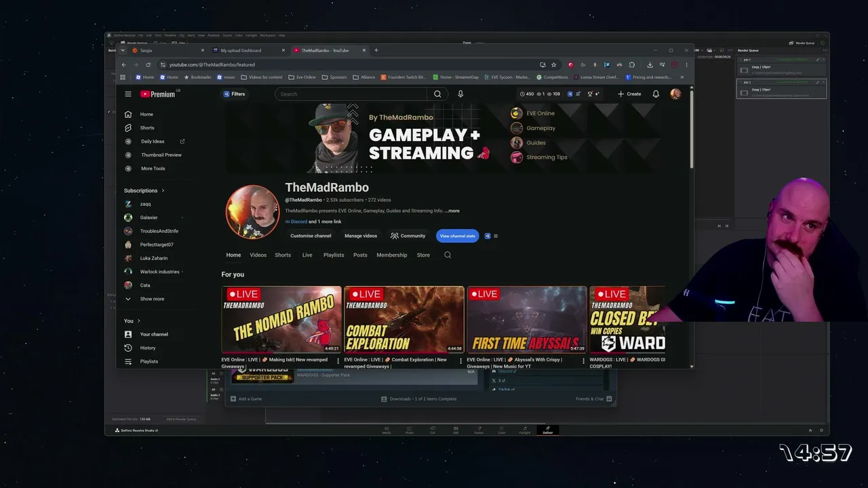
Task: Open the Chrome extensions puzzle icon
Action: tap(631, 64)
